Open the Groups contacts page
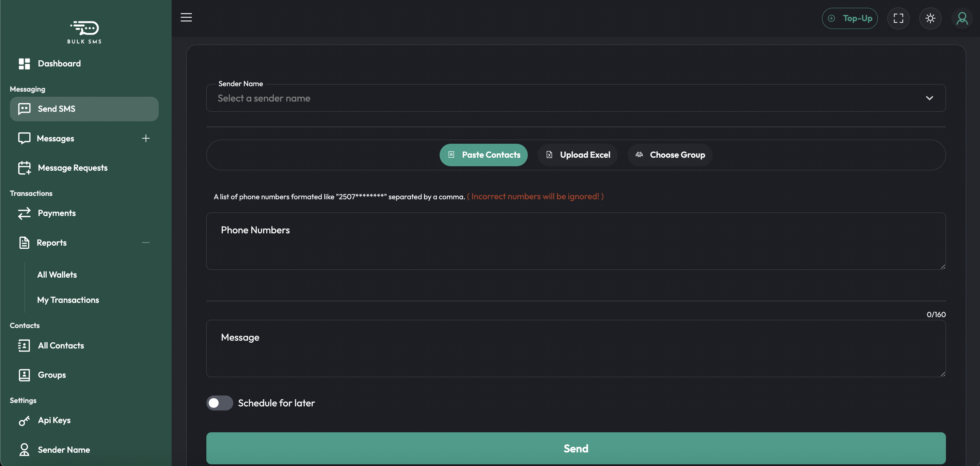 point(52,375)
